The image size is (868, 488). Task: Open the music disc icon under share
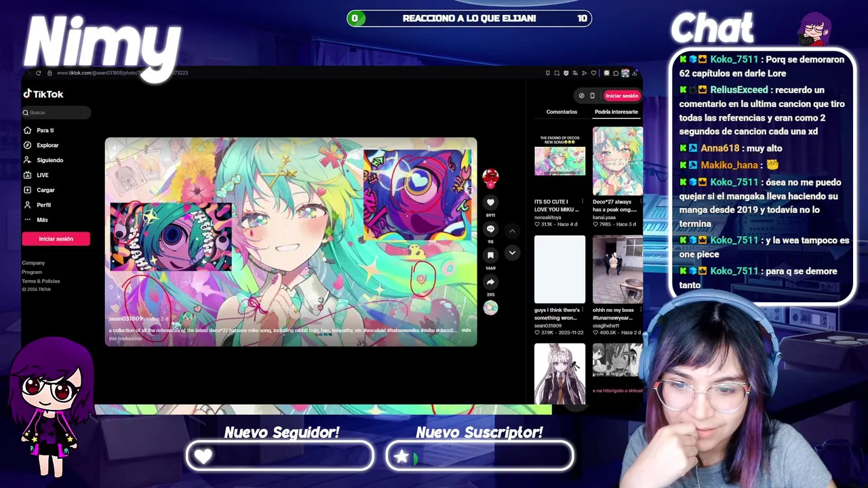coord(490,308)
